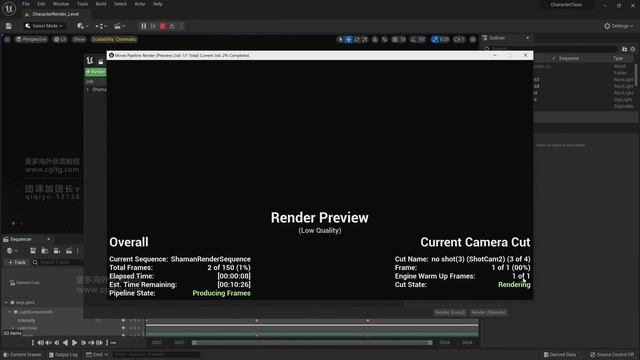Open the Help menu

pyautogui.click(x=158, y=4)
